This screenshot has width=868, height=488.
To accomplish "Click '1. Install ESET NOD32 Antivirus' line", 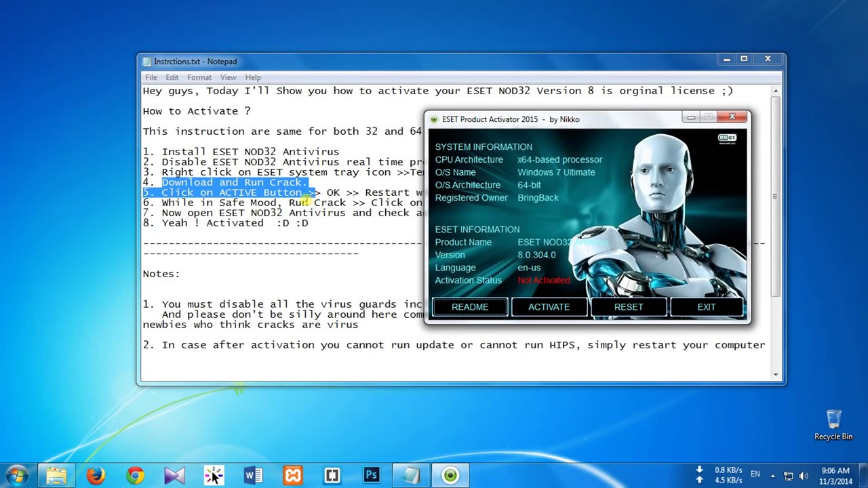I will [x=241, y=152].
